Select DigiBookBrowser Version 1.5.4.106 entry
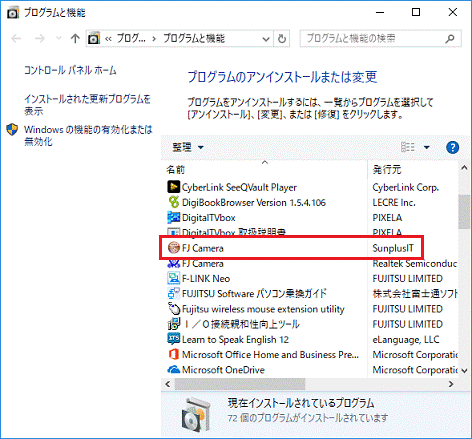 pos(254,202)
